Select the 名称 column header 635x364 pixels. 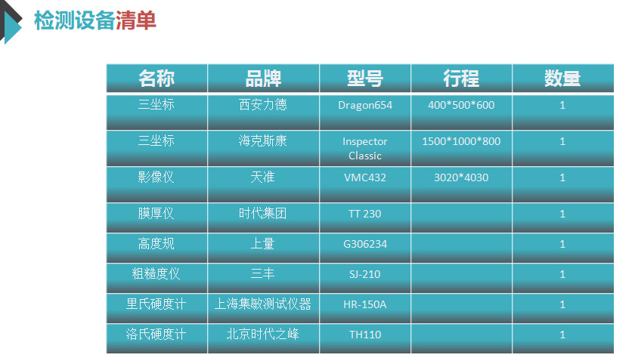click(x=156, y=79)
